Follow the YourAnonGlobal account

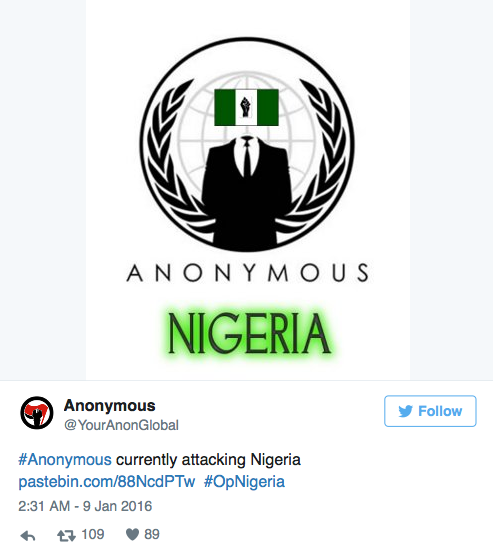(430, 411)
